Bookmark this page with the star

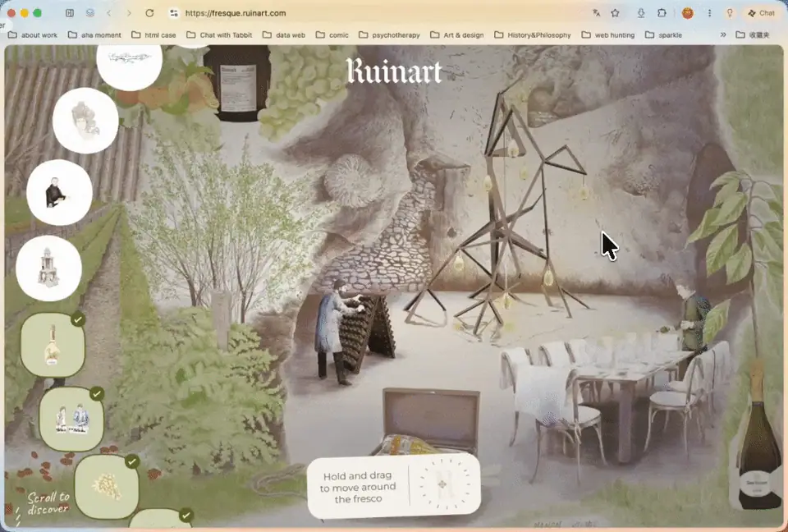(x=615, y=13)
